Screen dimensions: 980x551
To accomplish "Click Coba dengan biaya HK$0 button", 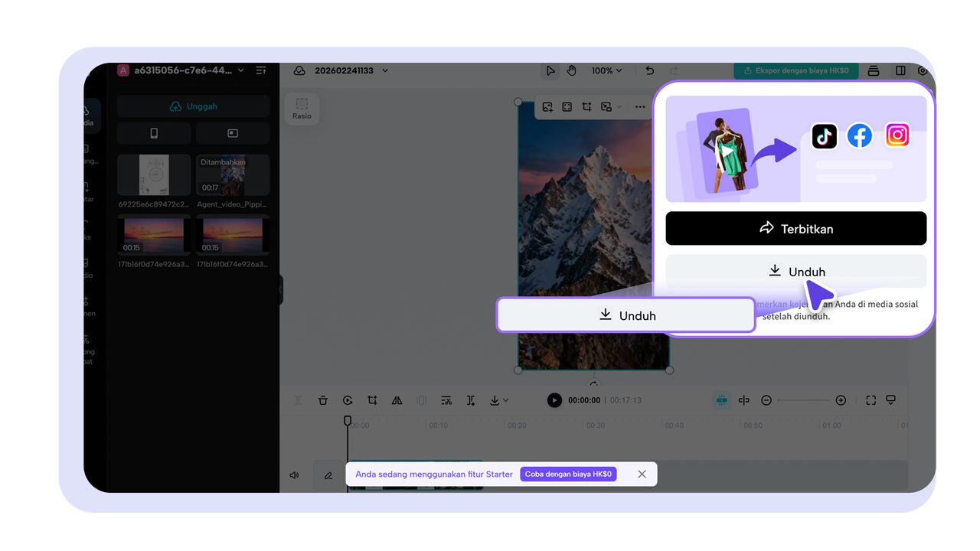I will coord(568,474).
